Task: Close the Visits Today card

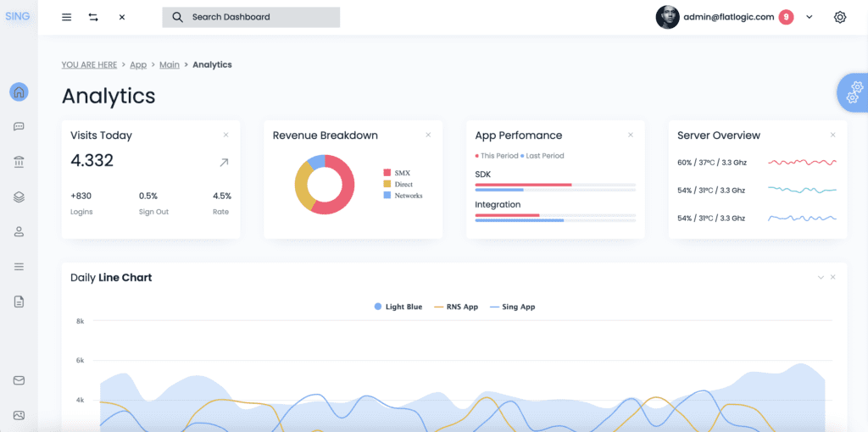Action: [225, 135]
